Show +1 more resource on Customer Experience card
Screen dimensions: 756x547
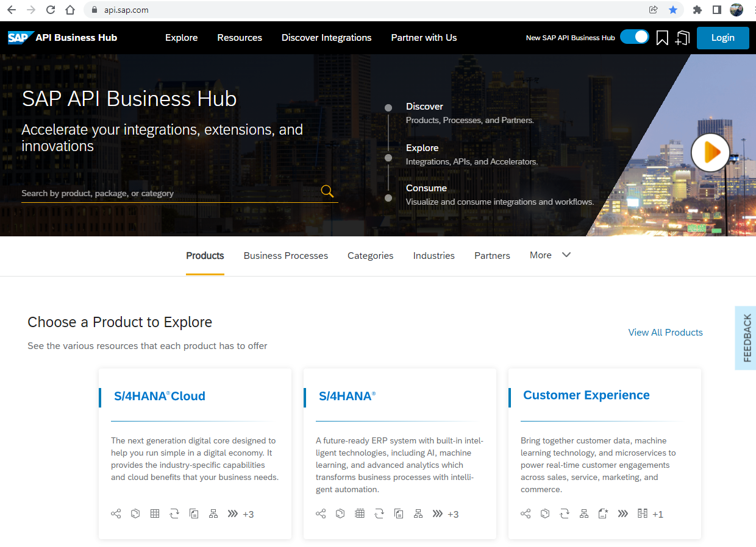[658, 514]
